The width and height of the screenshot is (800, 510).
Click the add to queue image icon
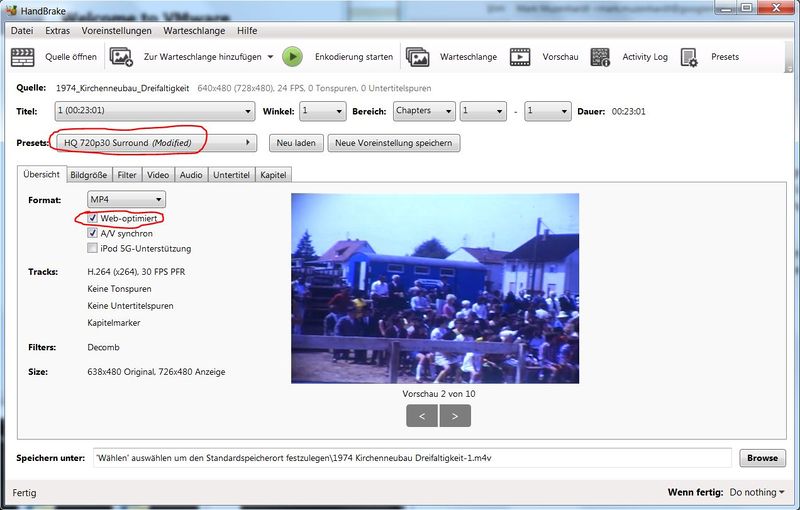click(121, 57)
